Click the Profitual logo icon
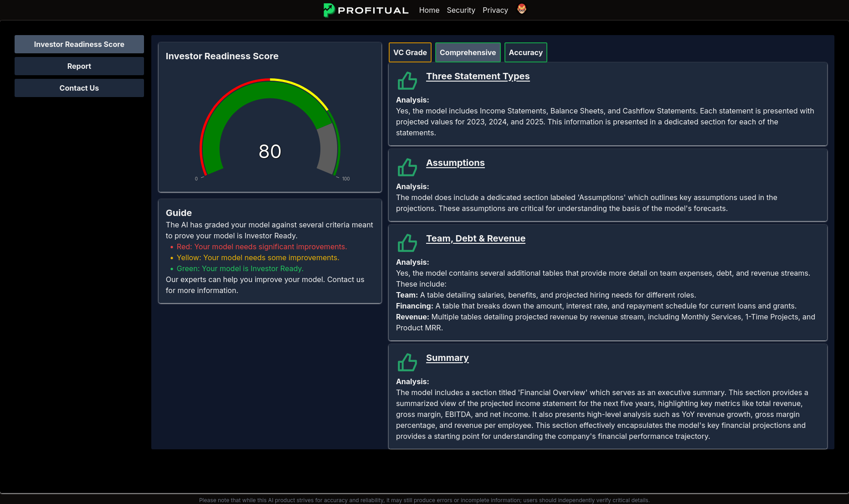This screenshot has width=849, height=504. (329, 10)
